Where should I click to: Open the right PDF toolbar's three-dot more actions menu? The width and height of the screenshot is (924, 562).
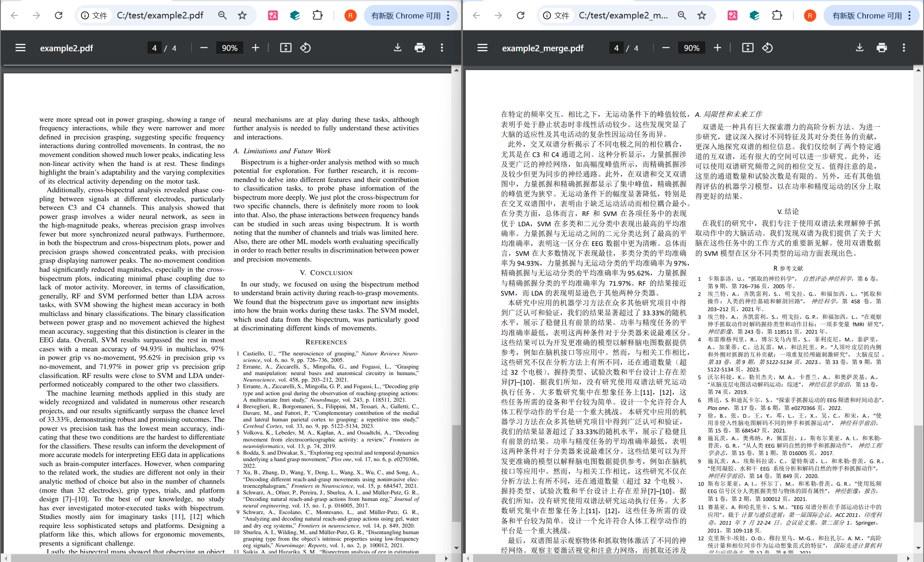[904, 48]
